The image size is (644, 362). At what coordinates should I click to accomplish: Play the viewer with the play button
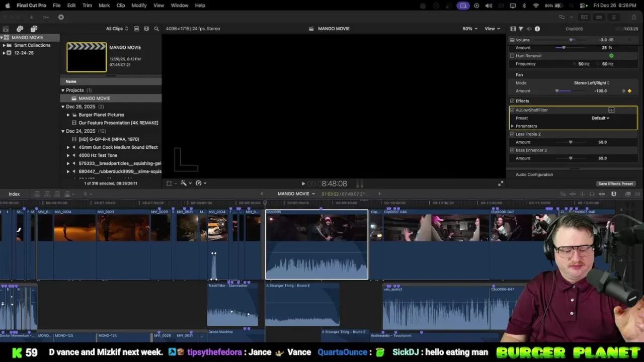[x=303, y=184]
